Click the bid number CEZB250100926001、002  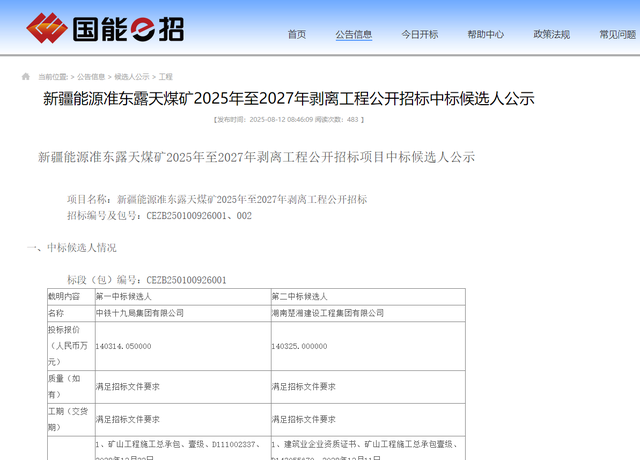[x=199, y=216]
